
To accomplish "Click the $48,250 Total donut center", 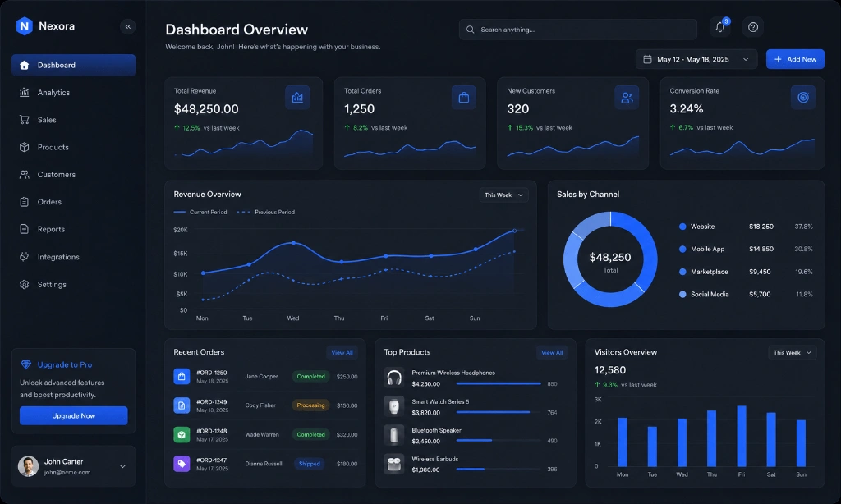I will tap(610, 262).
